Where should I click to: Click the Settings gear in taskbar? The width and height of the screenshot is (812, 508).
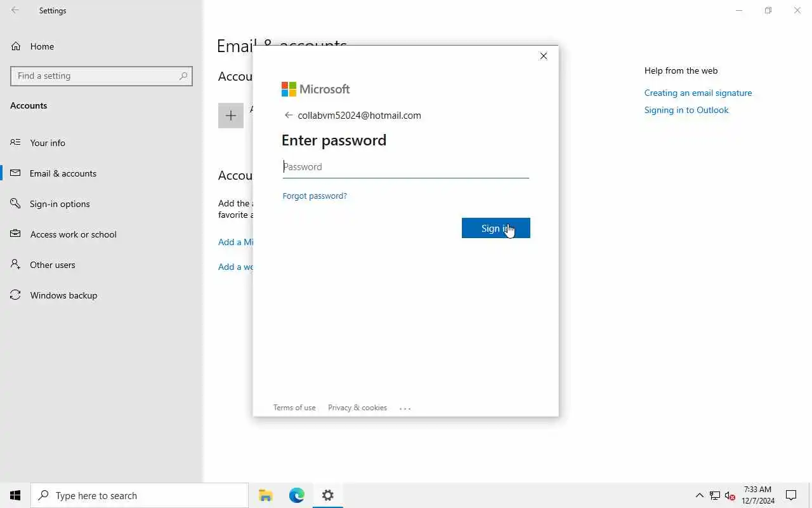click(x=328, y=495)
